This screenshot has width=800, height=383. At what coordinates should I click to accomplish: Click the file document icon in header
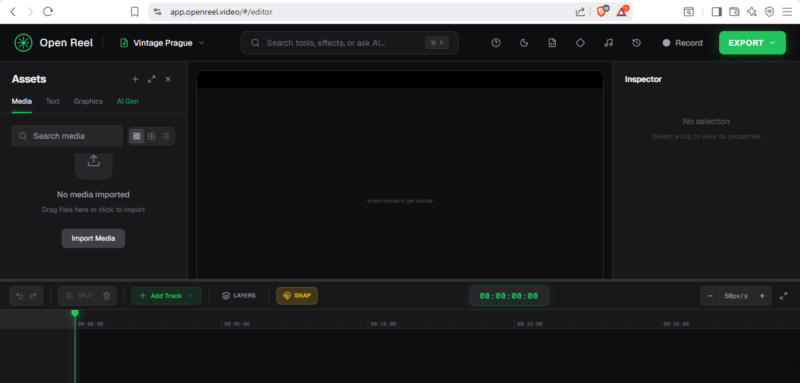tap(552, 43)
